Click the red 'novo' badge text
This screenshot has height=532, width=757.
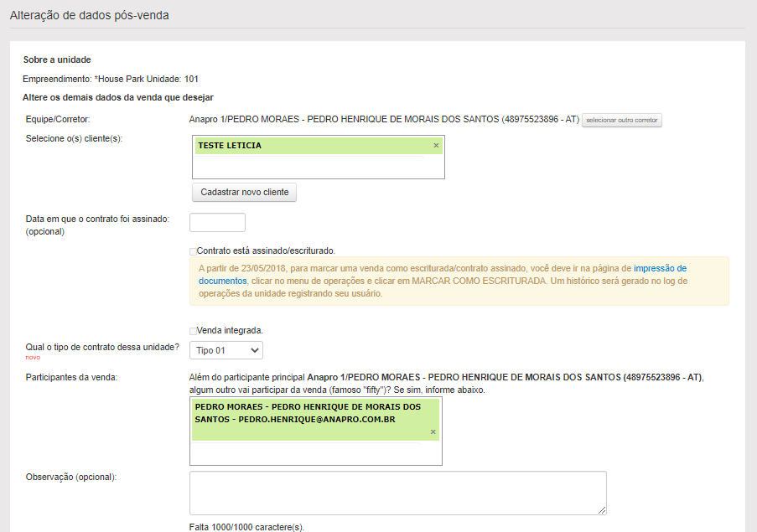(x=33, y=358)
